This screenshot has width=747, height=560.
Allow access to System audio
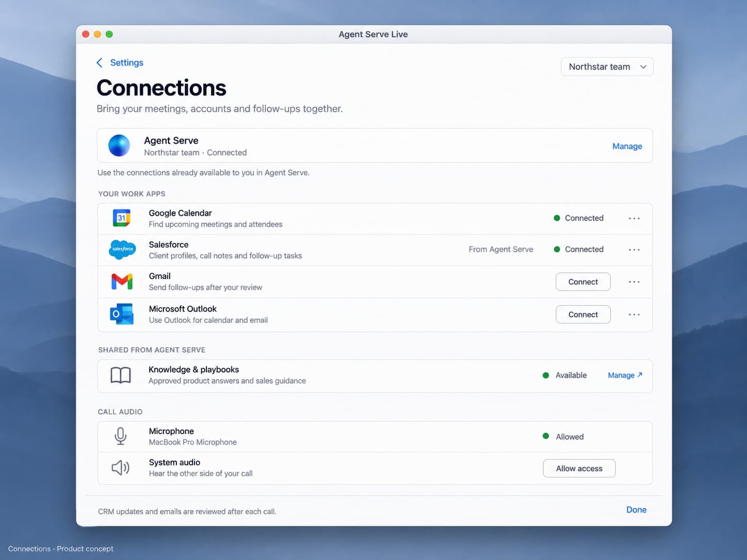pos(579,468)
